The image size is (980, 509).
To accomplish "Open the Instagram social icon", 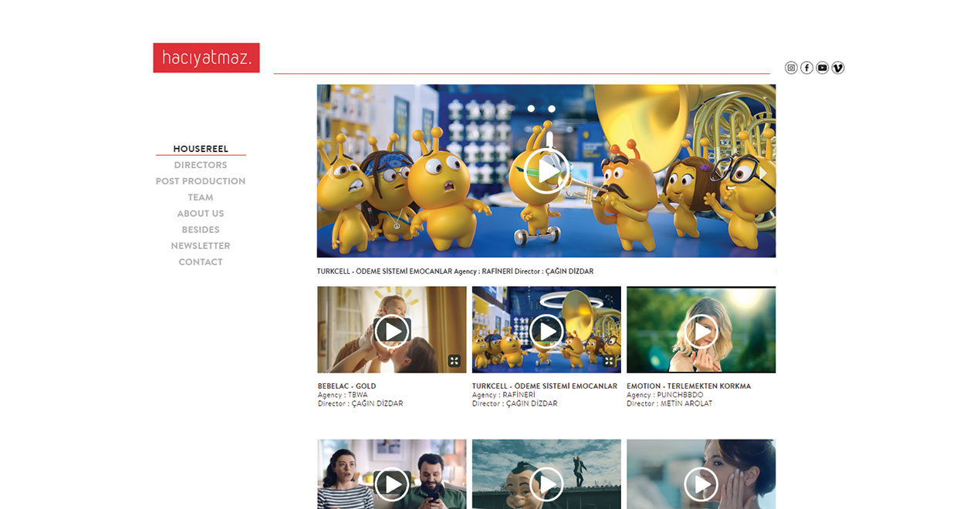I will [x=791, y=68].
